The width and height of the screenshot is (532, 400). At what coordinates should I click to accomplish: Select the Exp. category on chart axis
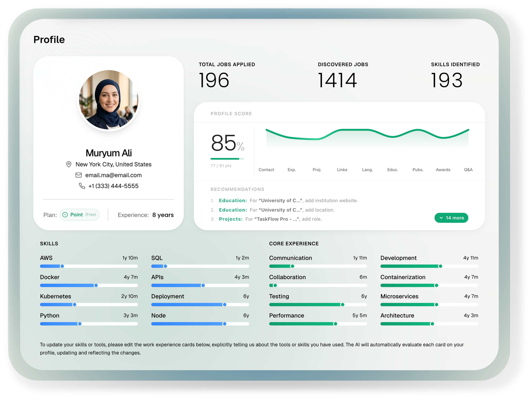(x=292, y=170)
